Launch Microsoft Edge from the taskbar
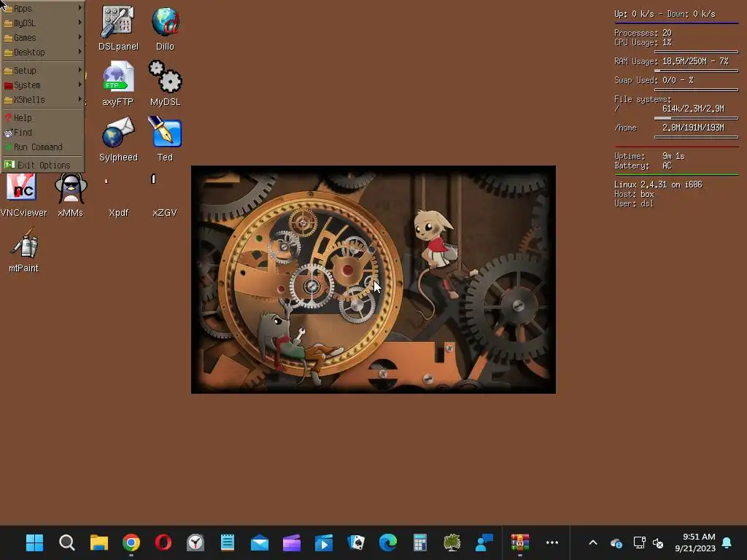This screenshot has height=560, width=747. [388, 542]
